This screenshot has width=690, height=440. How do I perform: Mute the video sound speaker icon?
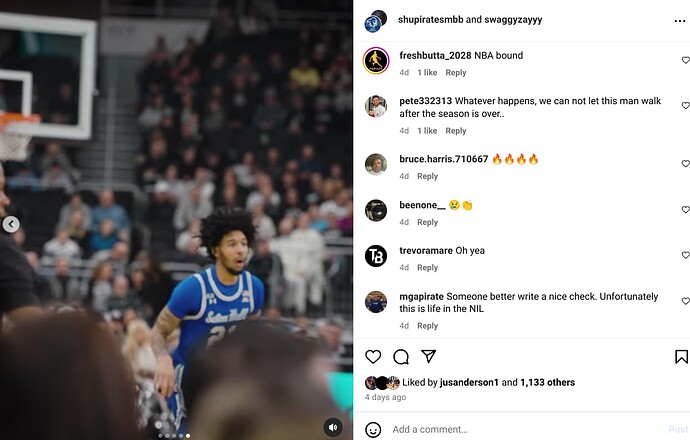[333, 427]
